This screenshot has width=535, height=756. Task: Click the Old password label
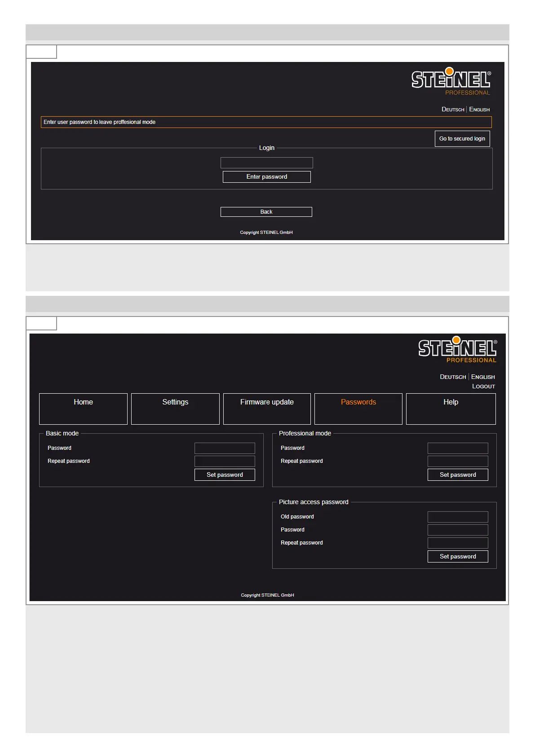click(x=297, y=517)
